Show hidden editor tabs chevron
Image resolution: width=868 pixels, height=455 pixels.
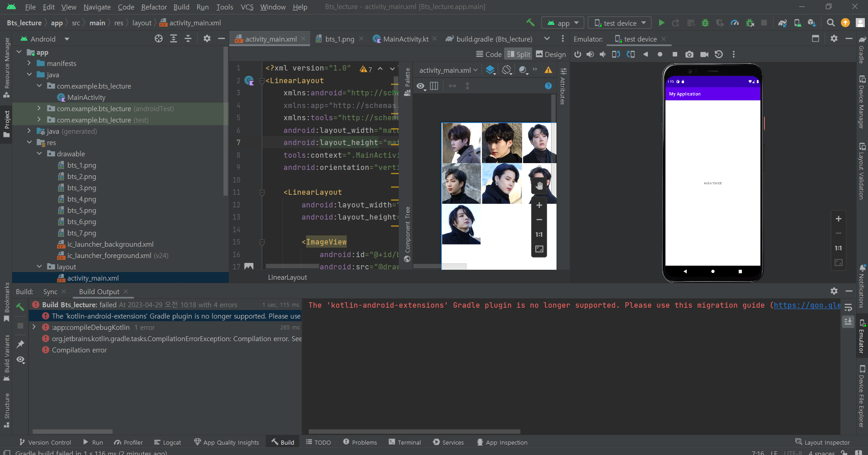point(547,39)
